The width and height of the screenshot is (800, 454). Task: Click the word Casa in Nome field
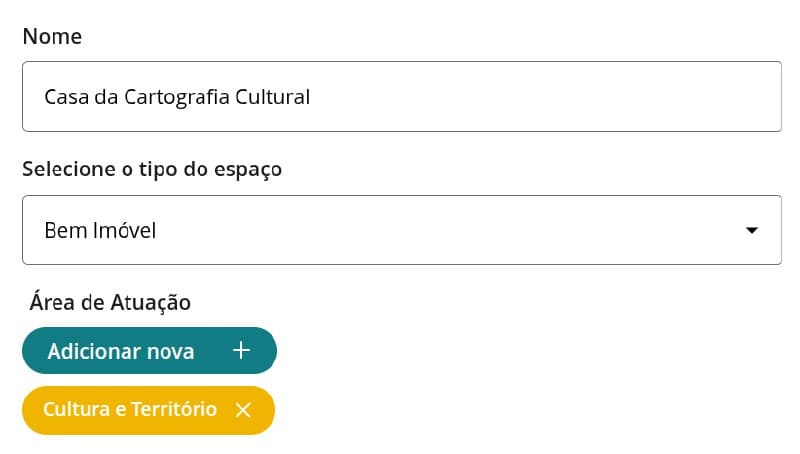pyautogui.click(x=63, y=97)
